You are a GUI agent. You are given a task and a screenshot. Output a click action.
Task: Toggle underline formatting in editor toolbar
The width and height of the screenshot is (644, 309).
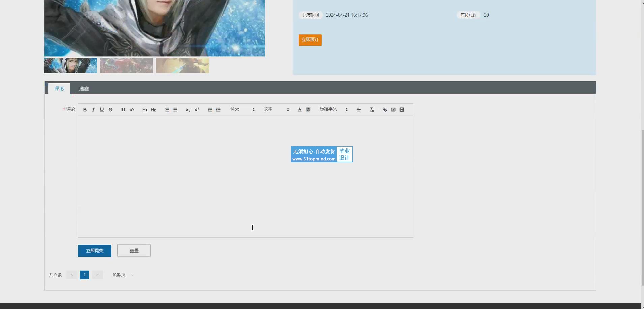102,110
